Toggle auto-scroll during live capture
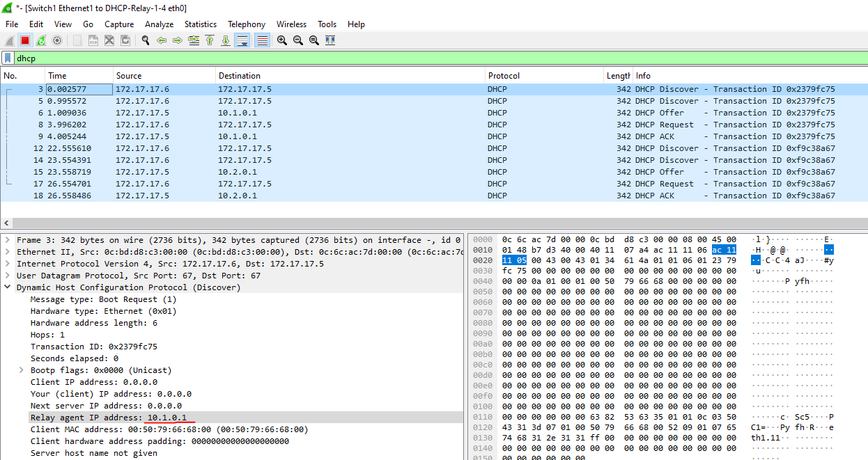 tap(242, 40)
